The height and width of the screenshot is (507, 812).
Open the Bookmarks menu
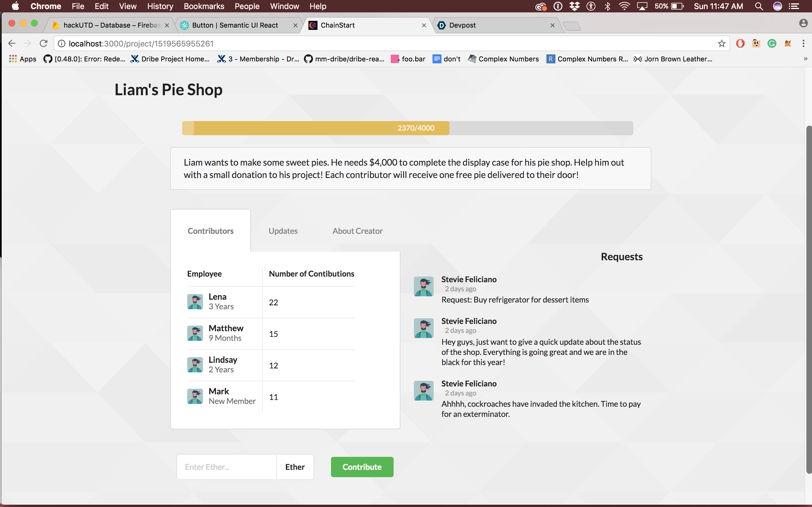tap(204, 6)
